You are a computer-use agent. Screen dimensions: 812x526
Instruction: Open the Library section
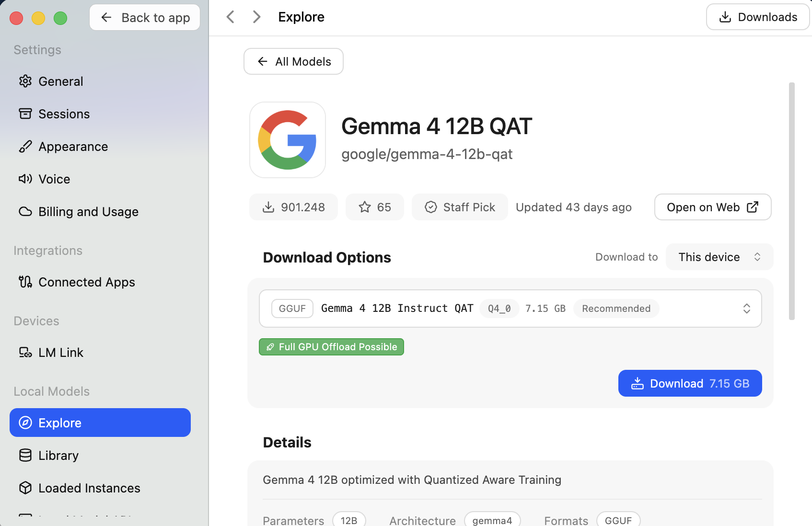[100, 455]
